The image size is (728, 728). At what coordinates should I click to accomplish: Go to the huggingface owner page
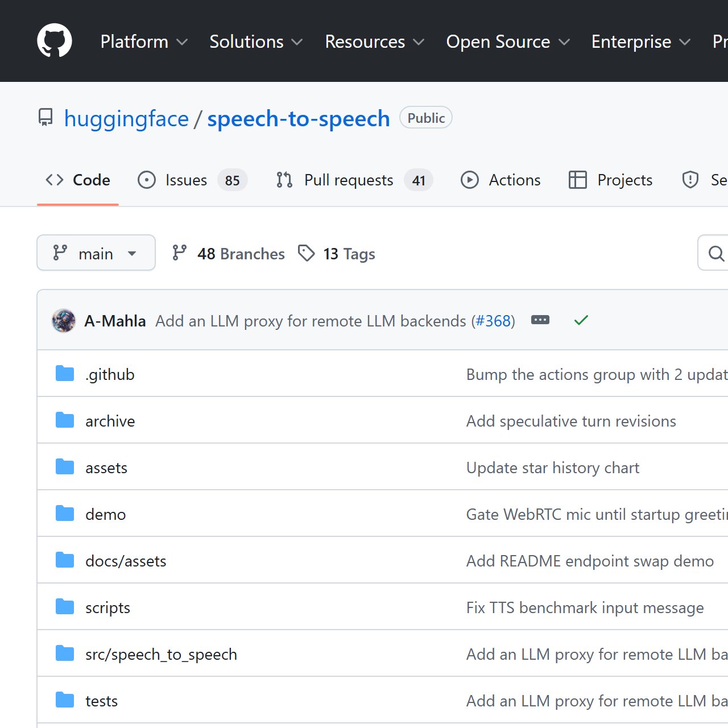click(x=126, y=119)
